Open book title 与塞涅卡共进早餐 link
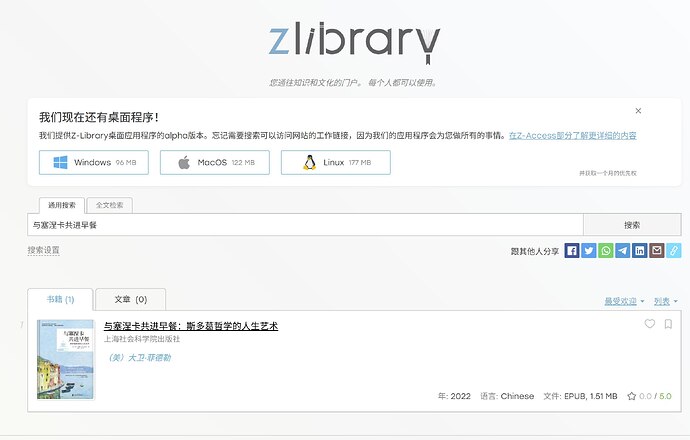Screen dimensions: 690x440 coord(191,326)
